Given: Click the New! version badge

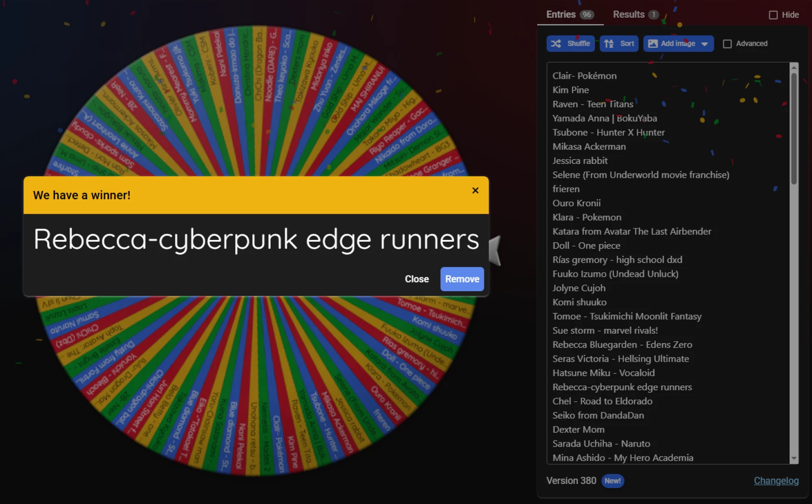Looking at the screenshot, I should pyautogui.click(x=613, y=481).
